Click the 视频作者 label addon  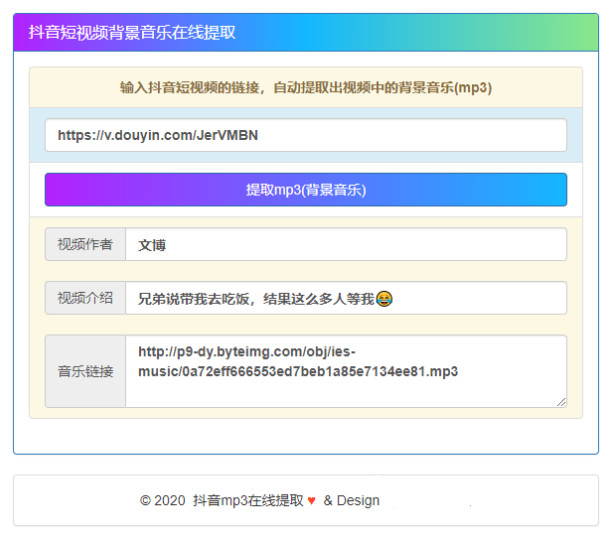[x=85, y=244]
